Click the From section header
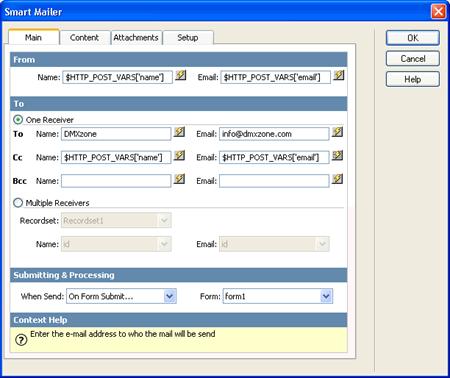Viewport: 450px width, 378px height. click(179, 60)
